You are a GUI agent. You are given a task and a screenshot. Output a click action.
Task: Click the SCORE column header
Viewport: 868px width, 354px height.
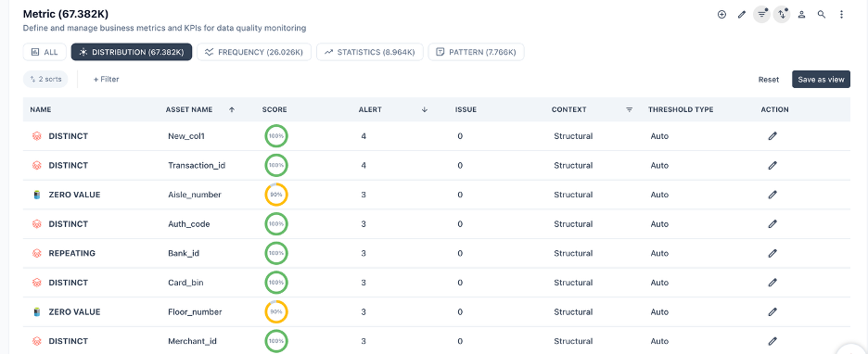click(x=274, y=109)
